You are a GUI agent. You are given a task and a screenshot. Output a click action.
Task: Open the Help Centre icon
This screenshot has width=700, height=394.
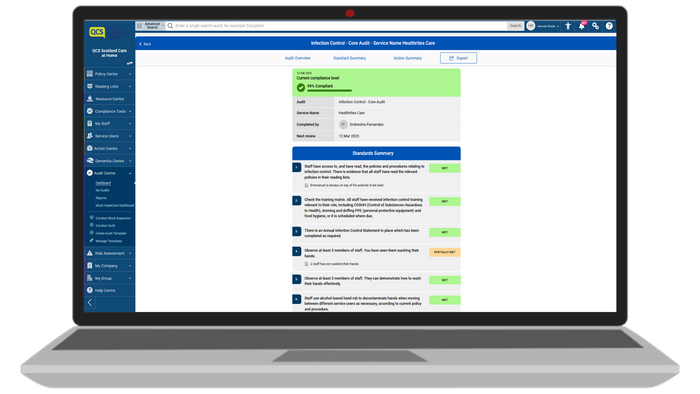point(90,290)
